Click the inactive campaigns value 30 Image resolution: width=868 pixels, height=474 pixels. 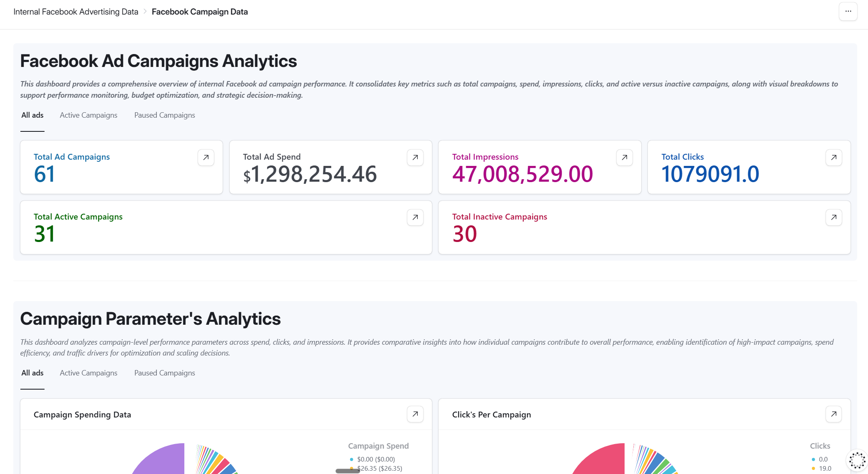coord(465,234)
